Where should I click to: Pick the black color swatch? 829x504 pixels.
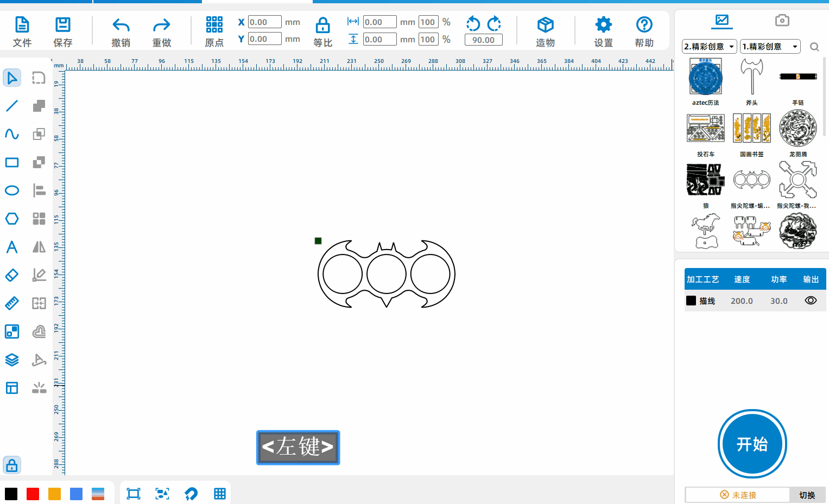coord(11,494)
